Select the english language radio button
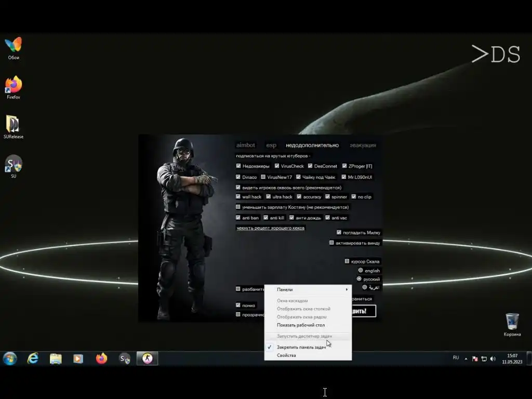This screenshot has width=532, height=399. click(361, 270)
